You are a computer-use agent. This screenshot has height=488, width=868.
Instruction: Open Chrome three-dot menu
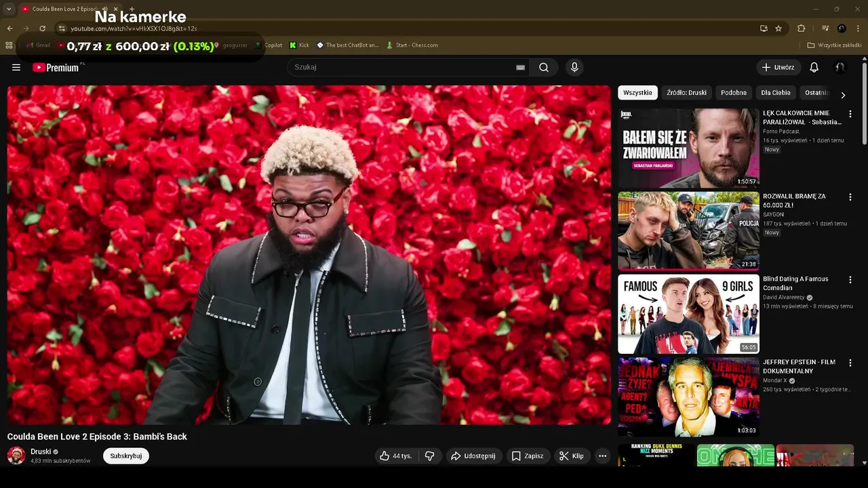click(859, 28)
